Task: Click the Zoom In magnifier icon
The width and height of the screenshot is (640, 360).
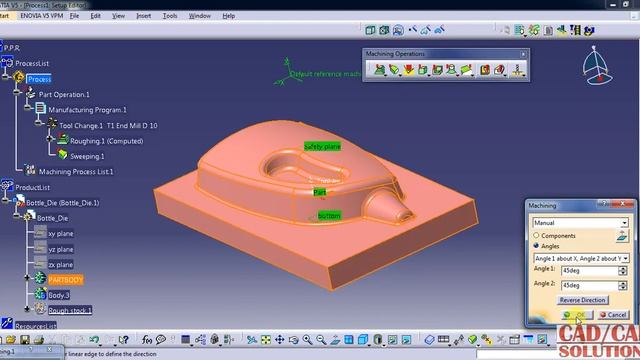Action: (307, 340)
